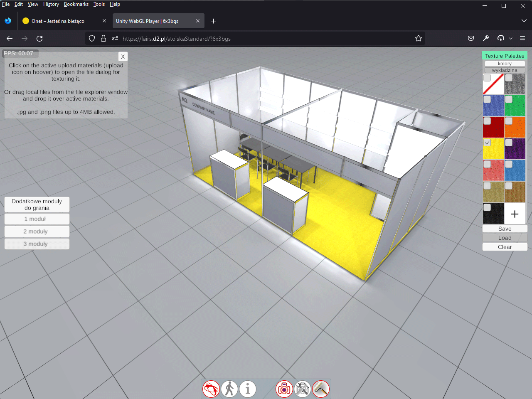The width and height of the screenshot is (532, 399).
Task: Open the info icon in bottom toolbar
Action: tap(248, 389)
